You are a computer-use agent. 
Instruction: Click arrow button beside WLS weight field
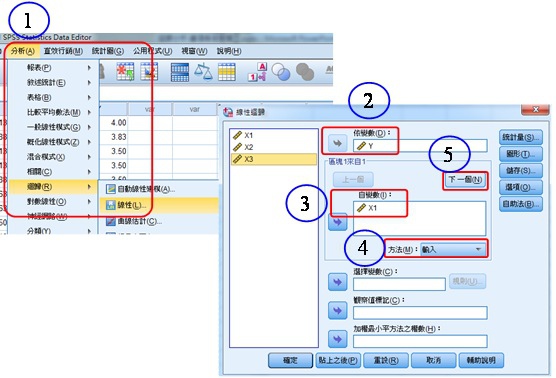[337, 339]
